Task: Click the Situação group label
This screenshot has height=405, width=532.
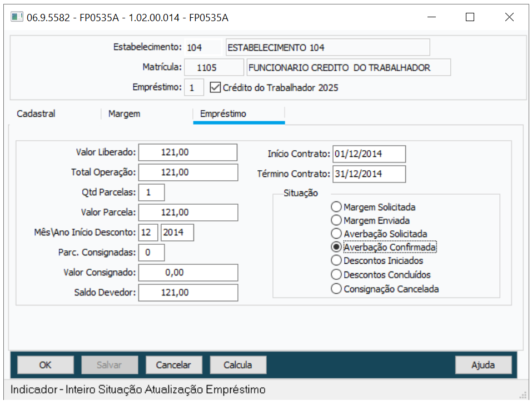Action: 301,193
